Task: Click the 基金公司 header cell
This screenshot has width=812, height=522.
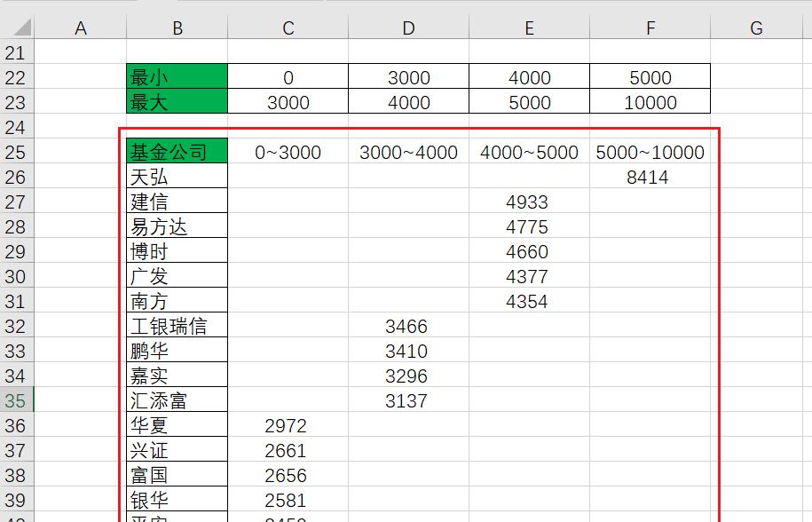Action: click(177, 151)
